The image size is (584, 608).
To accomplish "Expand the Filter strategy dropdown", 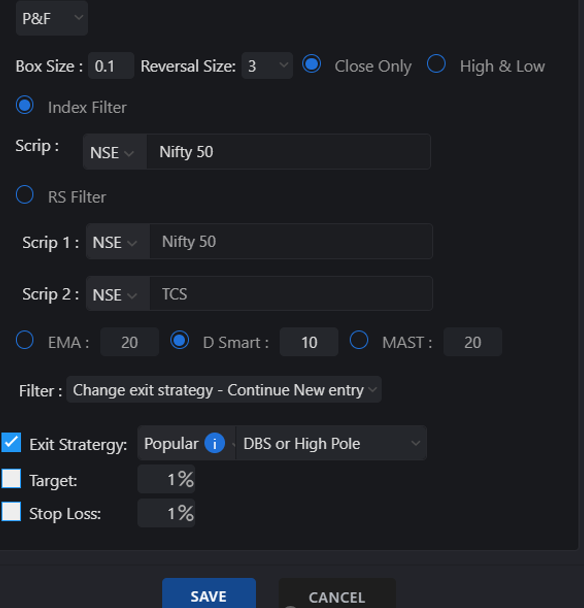I will pyautogui.click(x=224, y=390).
